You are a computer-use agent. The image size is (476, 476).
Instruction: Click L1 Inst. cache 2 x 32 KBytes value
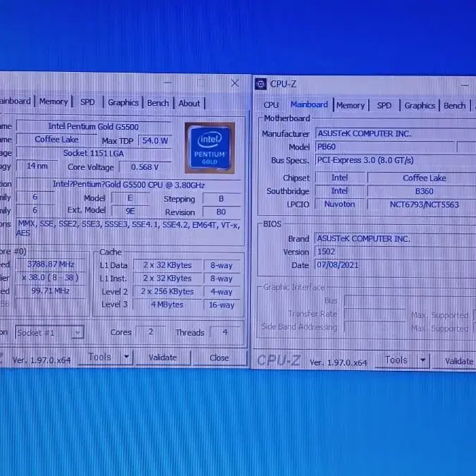pyautogui.click(x=167, y=279)
